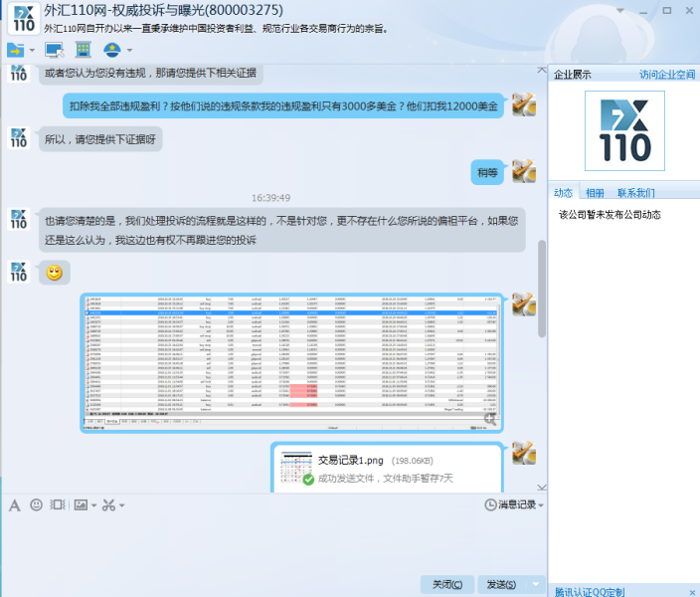
Task: Open the 发送 button options arrow
Action: click(x=537, y=584)
